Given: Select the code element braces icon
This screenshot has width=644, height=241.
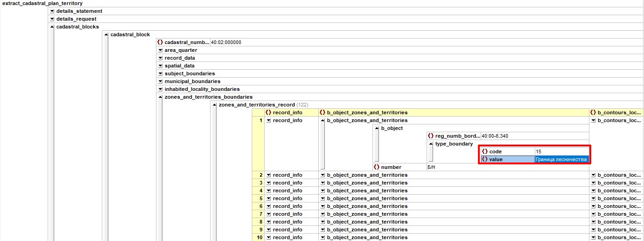Looking at the screenshot, I should (484, 151).
